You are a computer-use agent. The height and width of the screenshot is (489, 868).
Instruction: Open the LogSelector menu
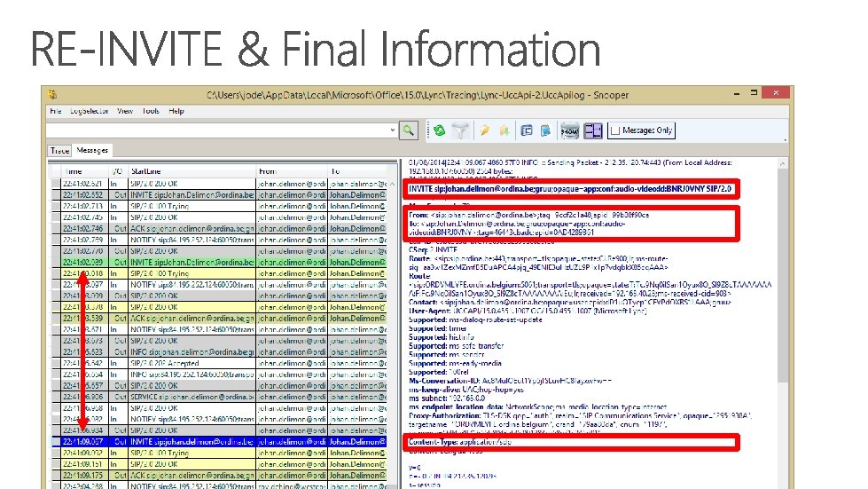pyautogui.click(x=90, y=111)
